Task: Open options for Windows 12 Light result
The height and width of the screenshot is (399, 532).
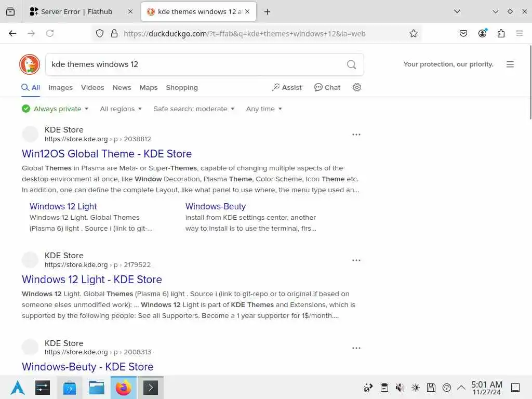Action: 356,260
